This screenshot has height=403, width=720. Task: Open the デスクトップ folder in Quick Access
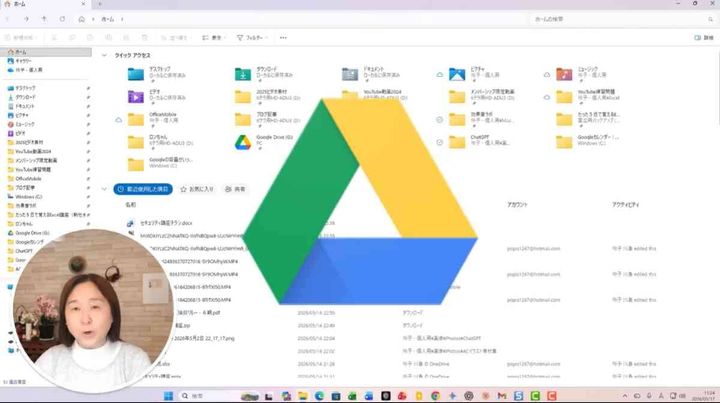(156, 74)
